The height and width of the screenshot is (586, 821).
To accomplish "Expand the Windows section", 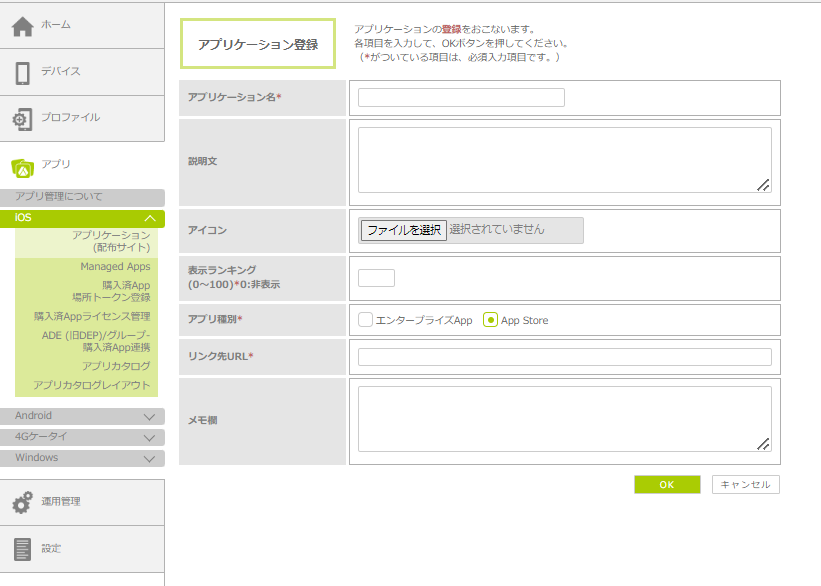I will coord(149,459).
